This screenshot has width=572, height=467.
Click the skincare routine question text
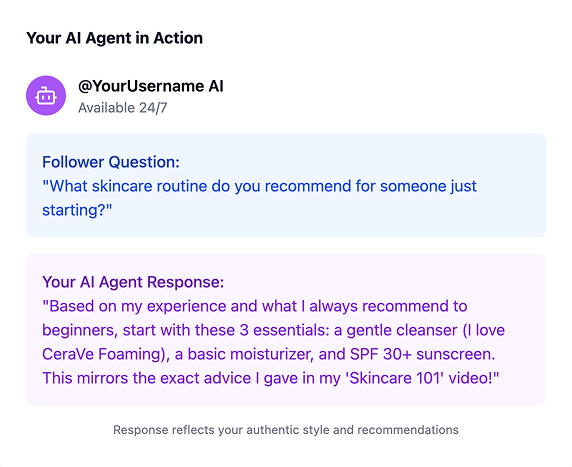click(x=259, y=198)
